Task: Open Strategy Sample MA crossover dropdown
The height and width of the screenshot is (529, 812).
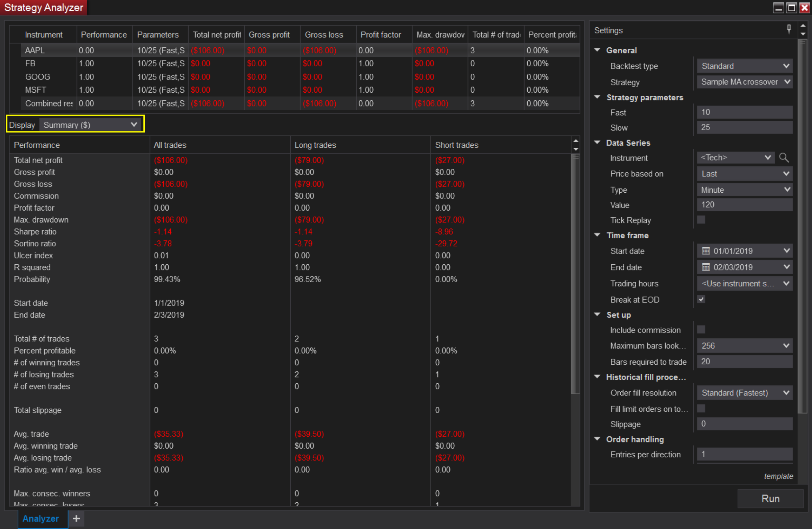Action: [744, 82]
